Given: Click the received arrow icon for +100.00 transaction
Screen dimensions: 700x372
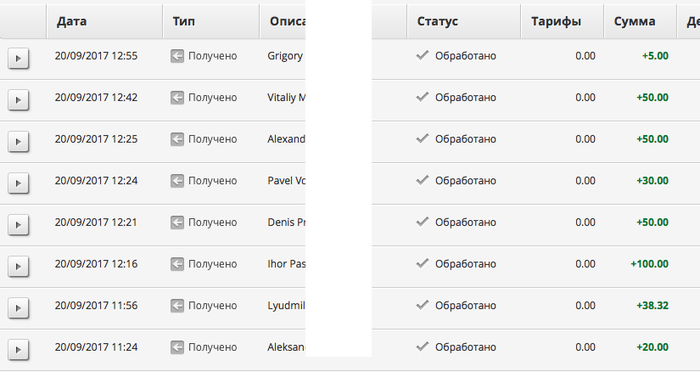Looking at the screenshot, I should click(x=177, y=264).
